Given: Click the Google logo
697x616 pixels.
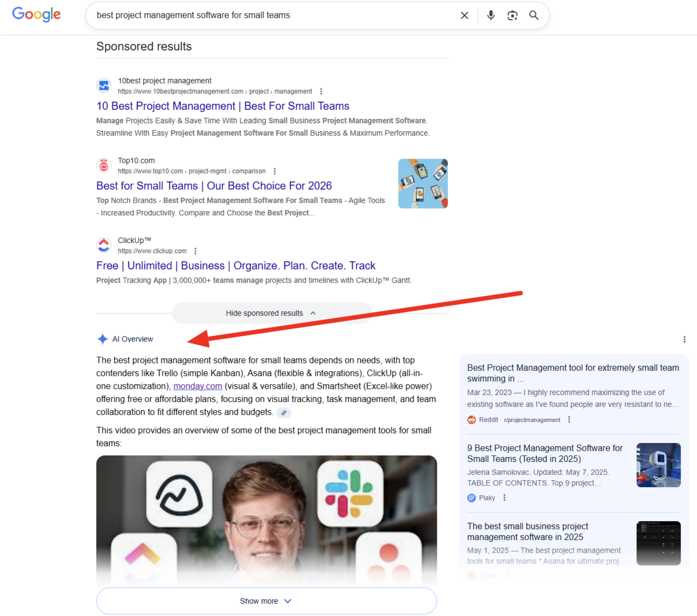Looking at the screenshot, I should (x=36, y=14).
